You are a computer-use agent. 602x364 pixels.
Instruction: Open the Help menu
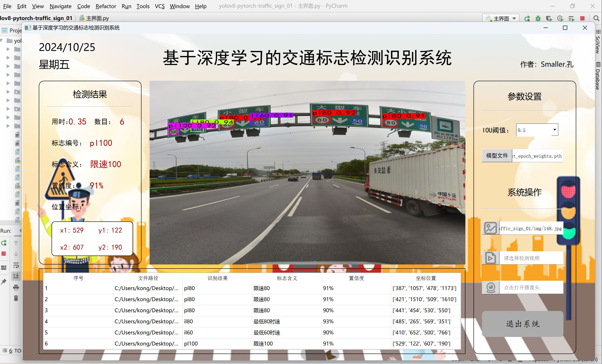[201, 6]
